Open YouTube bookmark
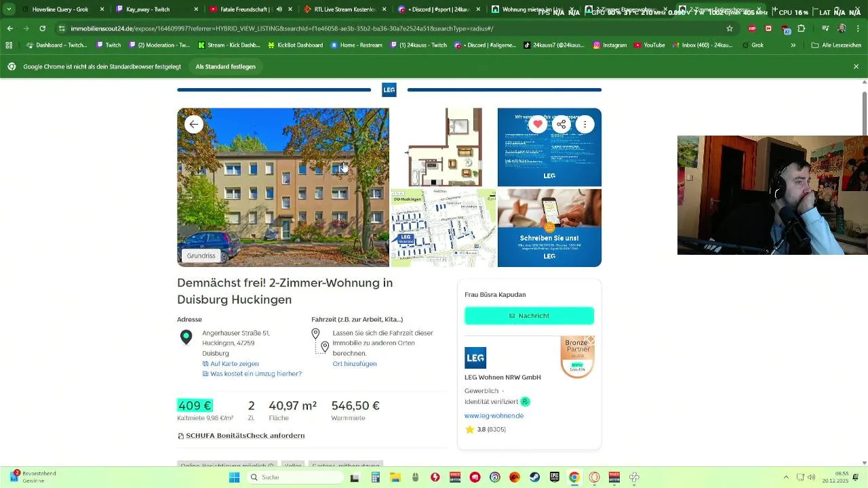Image resolution: width=868 pixels, height=488 pixels. [x=650, y=45]
